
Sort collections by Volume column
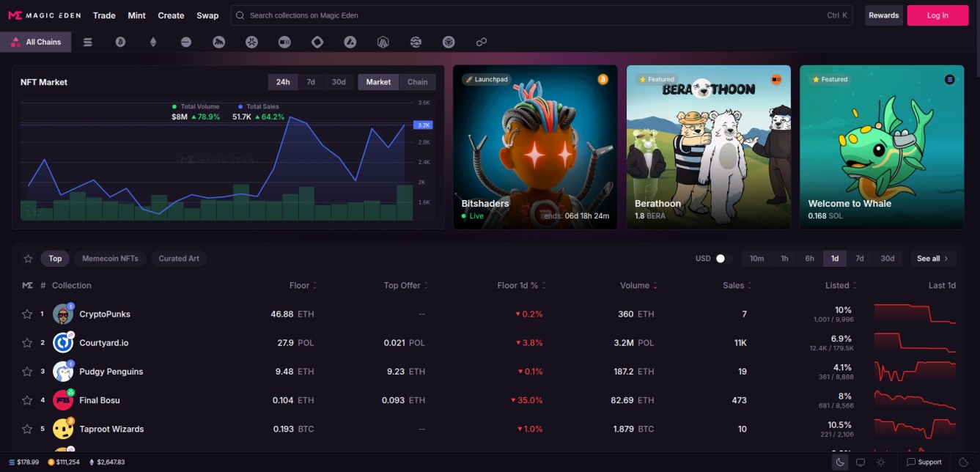638,285
